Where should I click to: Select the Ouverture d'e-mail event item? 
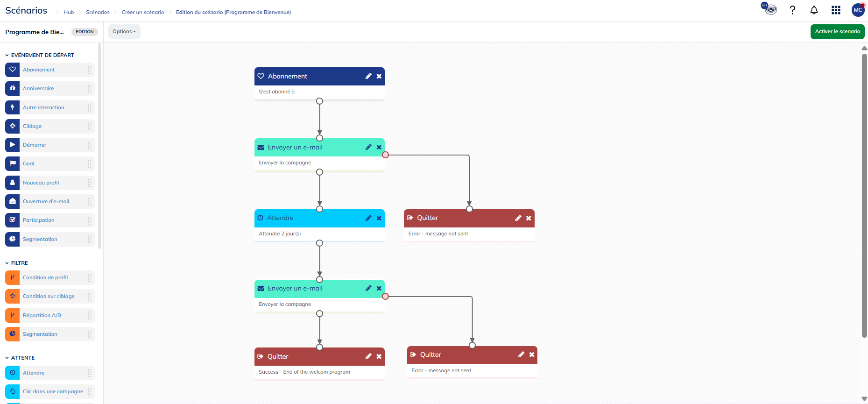pos(46,201)
